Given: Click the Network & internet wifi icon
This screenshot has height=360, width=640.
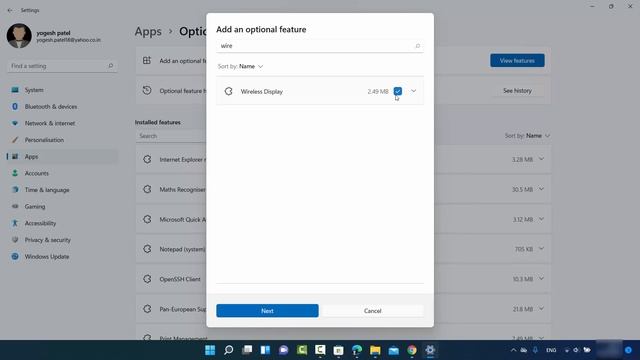Looking at the screenshot, I should point(15,123).
